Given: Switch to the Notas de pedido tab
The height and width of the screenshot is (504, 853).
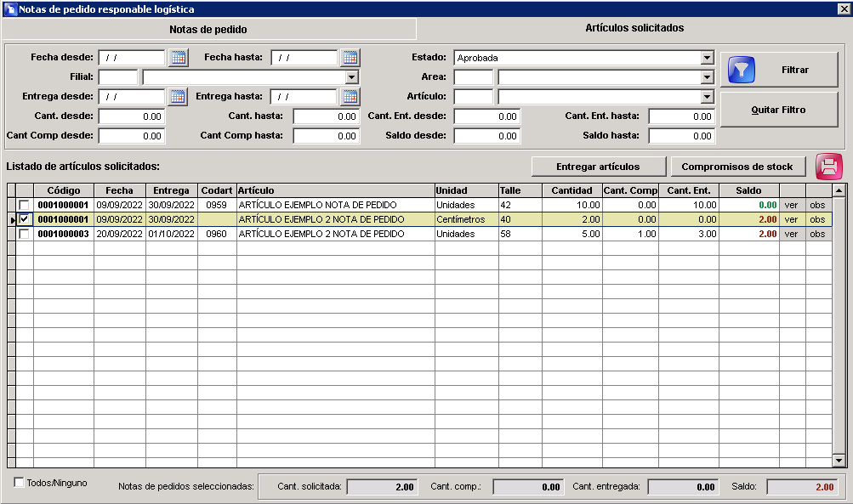Looking at the screenshot, I should (209, 30).
